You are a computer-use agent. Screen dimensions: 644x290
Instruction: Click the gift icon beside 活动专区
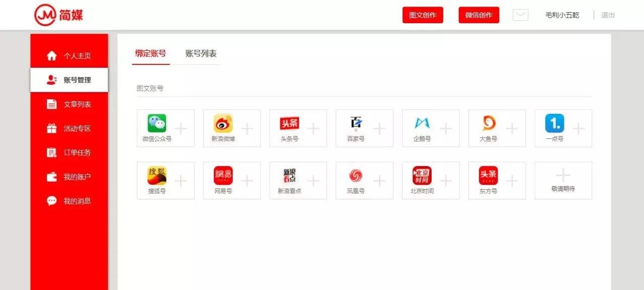52,128
